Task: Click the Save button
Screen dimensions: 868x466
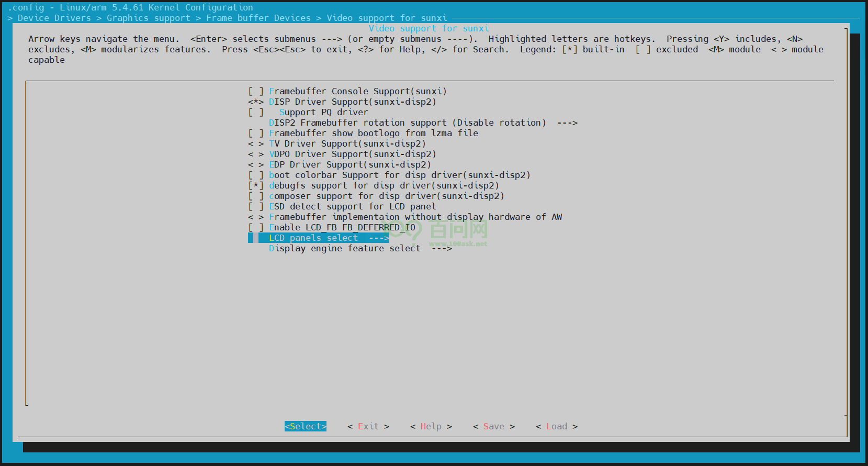Action: click(x=493, y=426)
